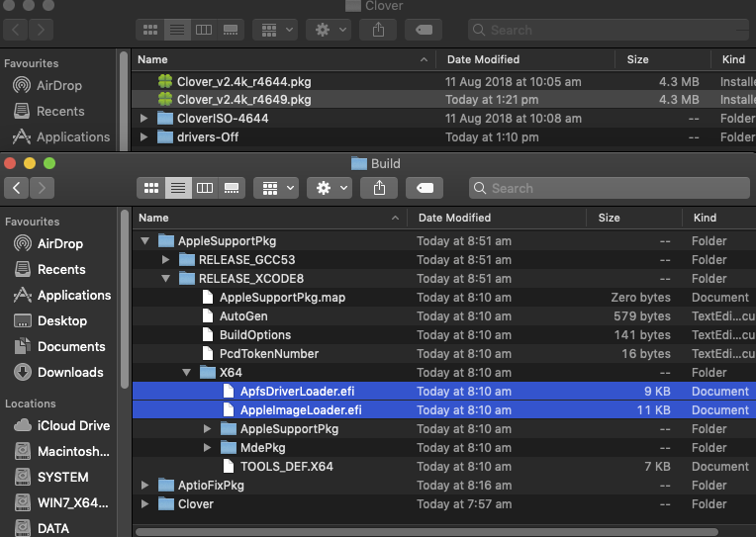Open SYSTEM volume in sidebar
This screenshot has height=537, width=756.
click(x=51, y=478)
